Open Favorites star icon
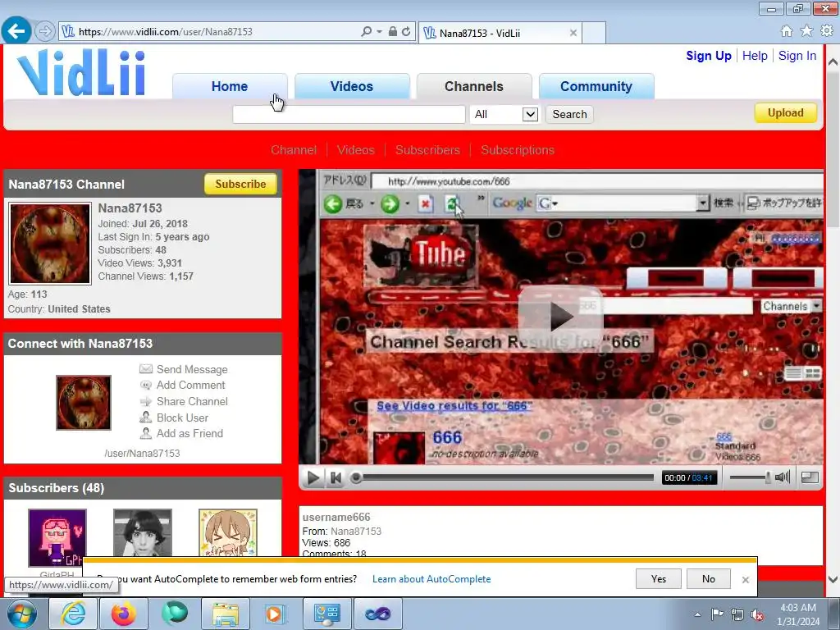The image size is (840, 630). (x=806, y=31)
